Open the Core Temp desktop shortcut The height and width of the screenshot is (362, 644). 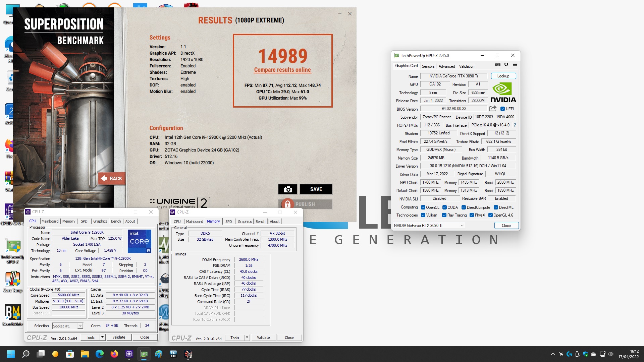13,282
